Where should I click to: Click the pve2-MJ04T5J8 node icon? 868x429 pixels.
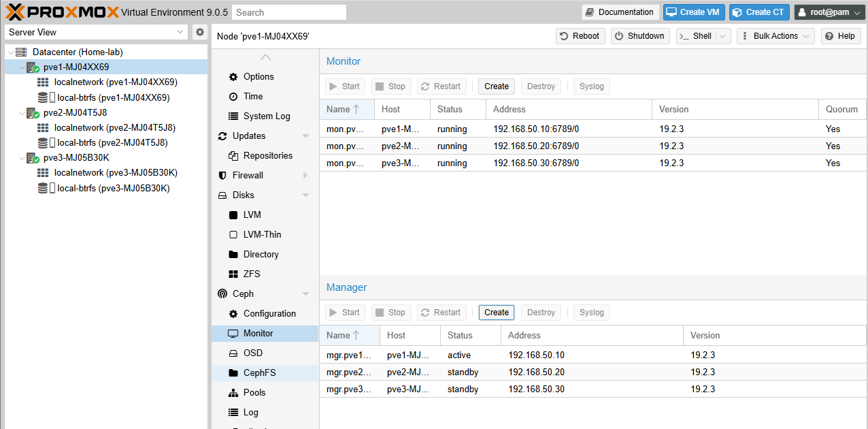tap(33, 113)
